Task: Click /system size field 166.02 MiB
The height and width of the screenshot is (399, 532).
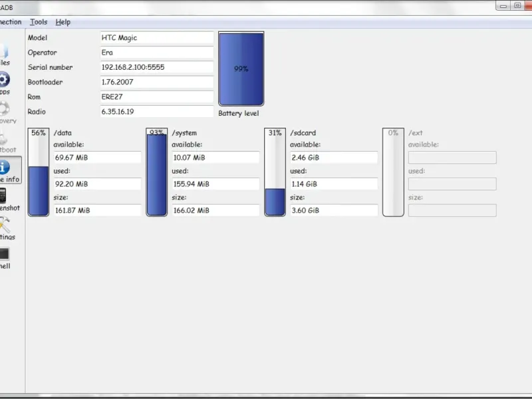Action: (x=215, y=210)
